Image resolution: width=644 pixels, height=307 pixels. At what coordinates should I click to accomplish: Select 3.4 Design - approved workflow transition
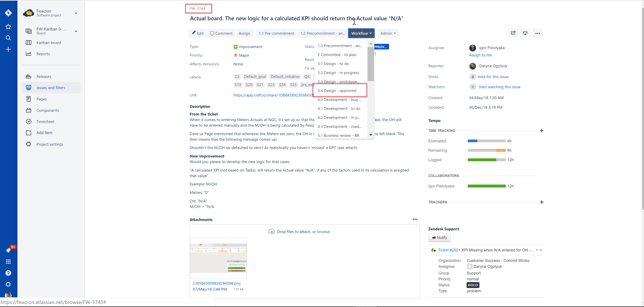click(337, 90)
